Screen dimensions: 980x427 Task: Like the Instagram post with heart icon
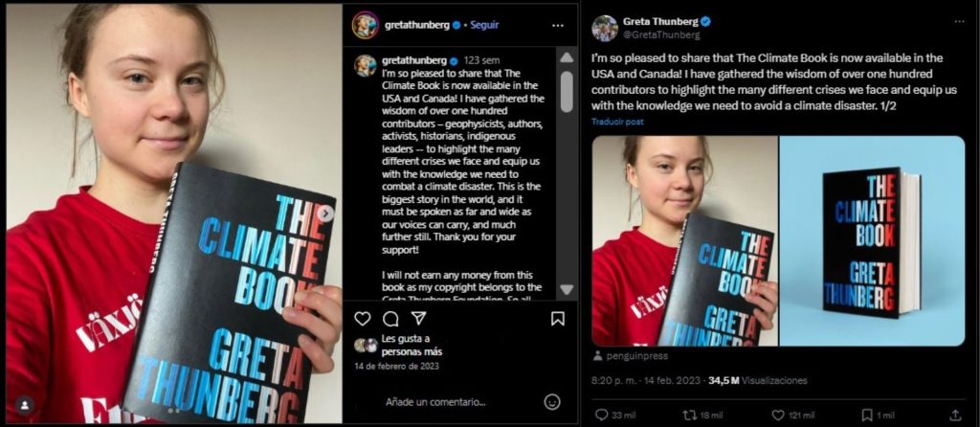[363, 319]
